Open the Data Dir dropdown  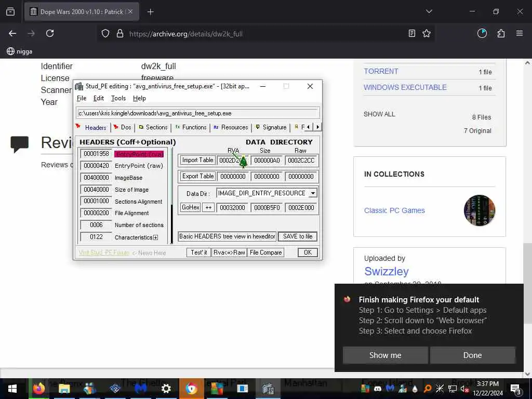313,193
